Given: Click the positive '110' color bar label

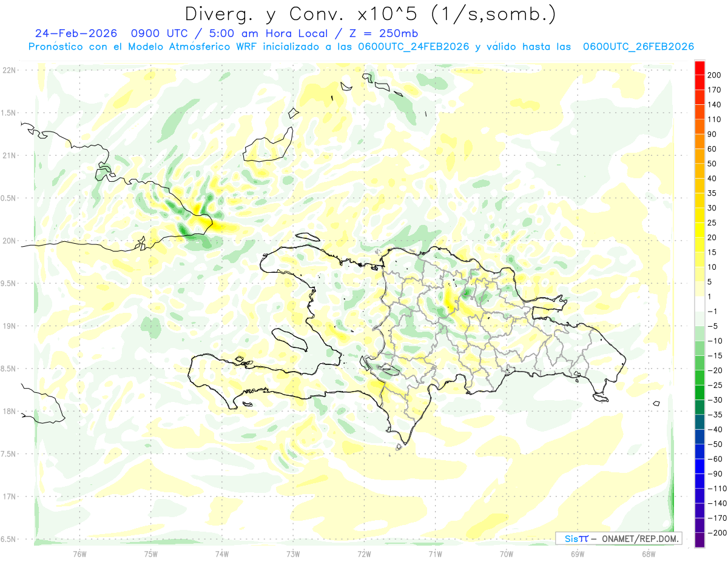Looking at the screenshot, I should (x=714, y=119).
